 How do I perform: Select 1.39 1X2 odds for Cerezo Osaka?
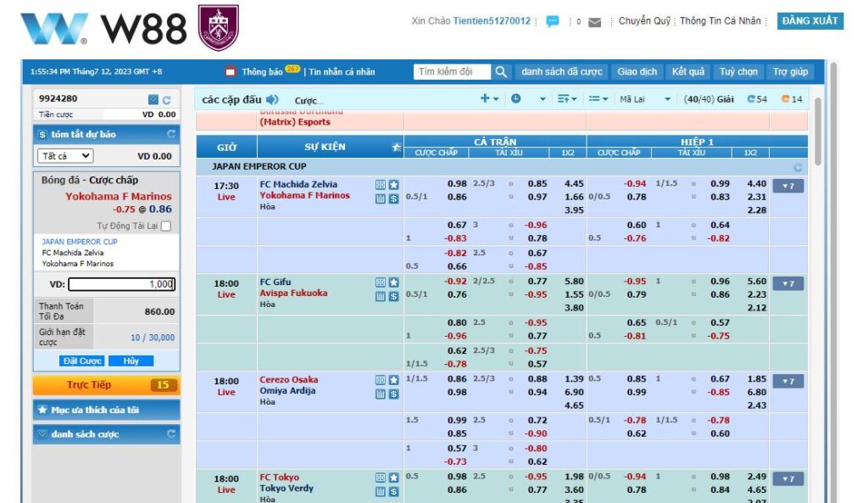click(574, 379)
